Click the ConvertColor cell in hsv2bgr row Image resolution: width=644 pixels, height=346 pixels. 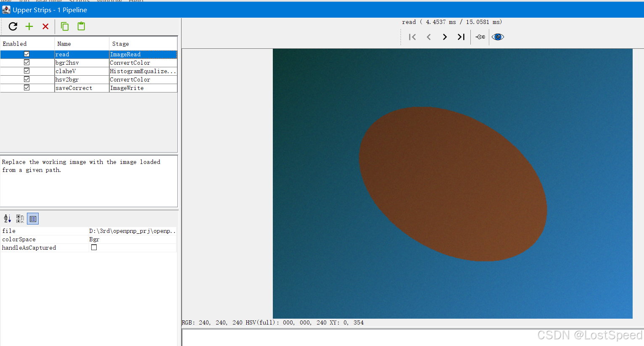(143, 79)
